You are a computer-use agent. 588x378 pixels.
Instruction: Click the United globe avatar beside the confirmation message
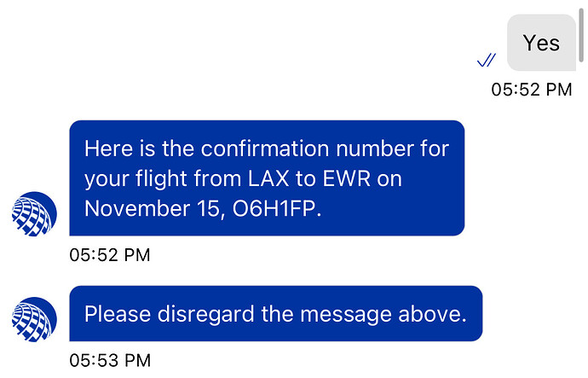click(34, 214)
